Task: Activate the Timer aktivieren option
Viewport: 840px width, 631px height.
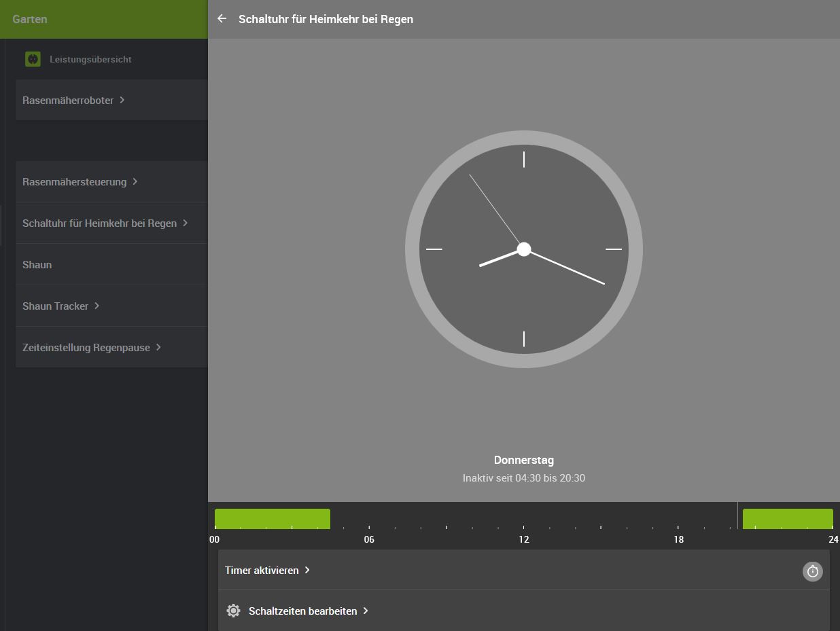Action: coord(262,571)
